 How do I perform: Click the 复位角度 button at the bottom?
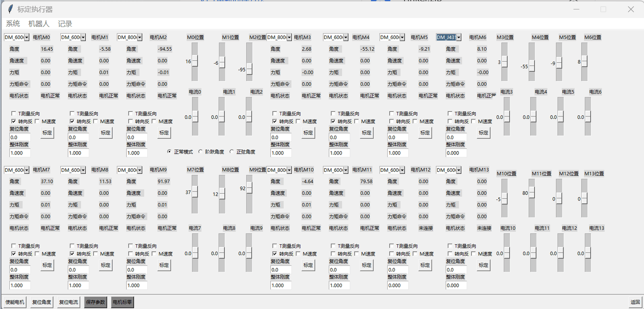click(x=42, y=302)
